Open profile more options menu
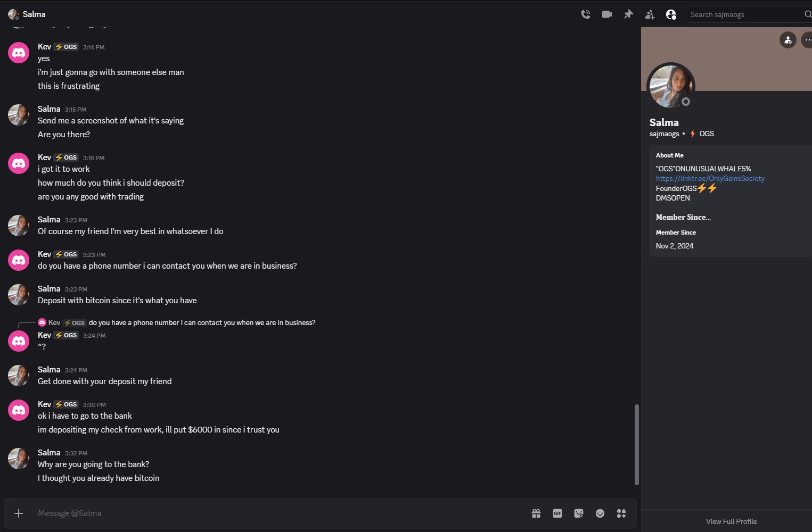Viewport: 812px width, 532px height. tap(808, 40)
